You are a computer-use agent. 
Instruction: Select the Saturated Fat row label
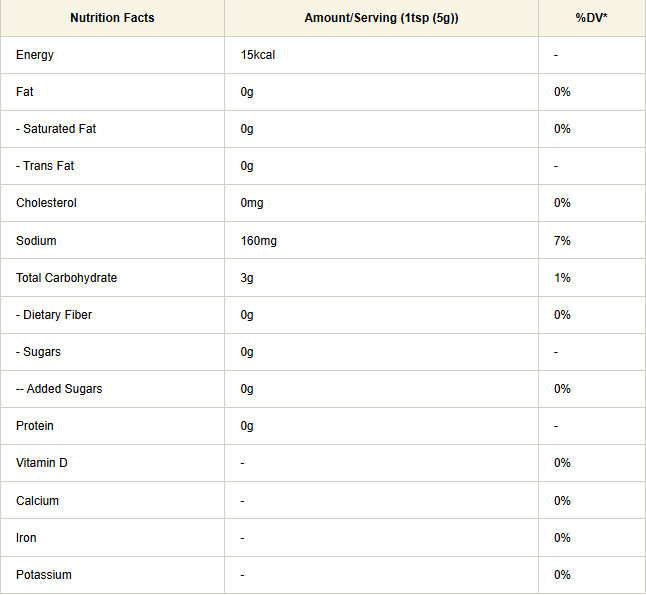pyautogui.click(x=56, y=129)
